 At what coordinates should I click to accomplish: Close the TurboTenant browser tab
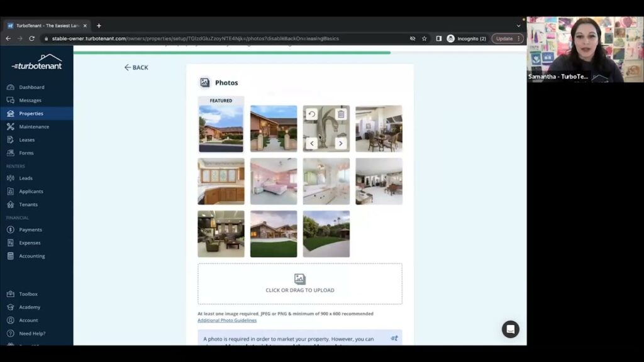click(x=85, y=25)
